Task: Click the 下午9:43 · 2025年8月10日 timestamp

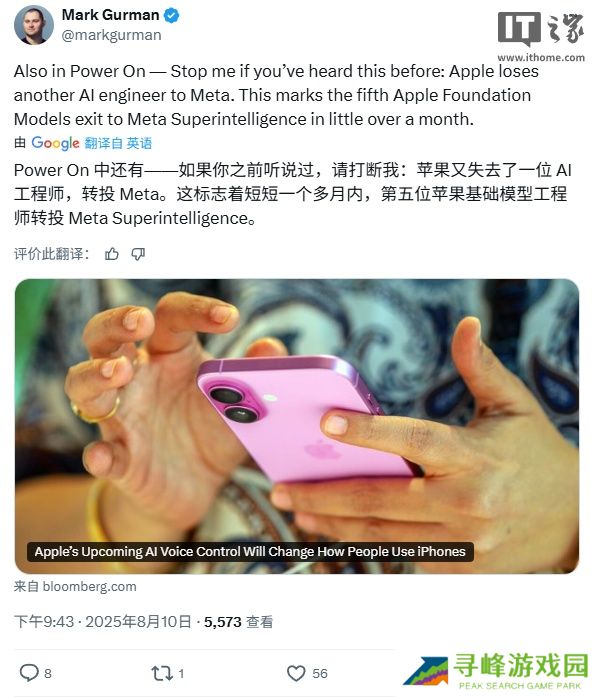Action: [x=103, y=621]
